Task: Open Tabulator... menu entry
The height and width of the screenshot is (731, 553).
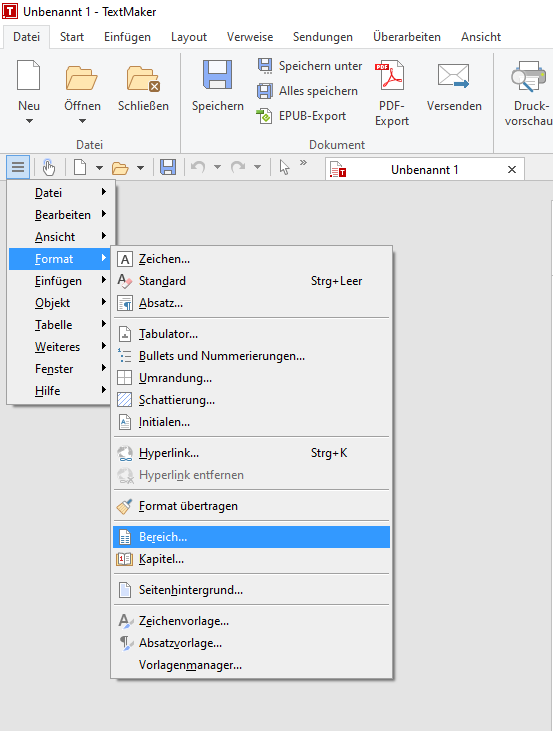Action: tap(251, 334)
